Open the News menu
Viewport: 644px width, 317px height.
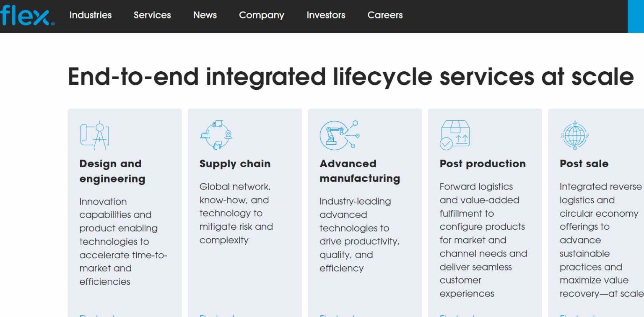[205, 15]
